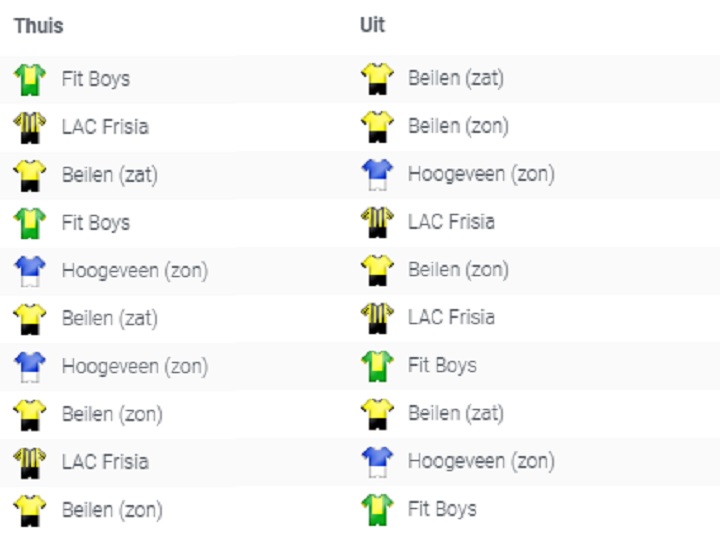This screenshot has height=540, width=720.
Task: Click blue Hoogeveen jersey in fifth home row
Action: [30, 271]
